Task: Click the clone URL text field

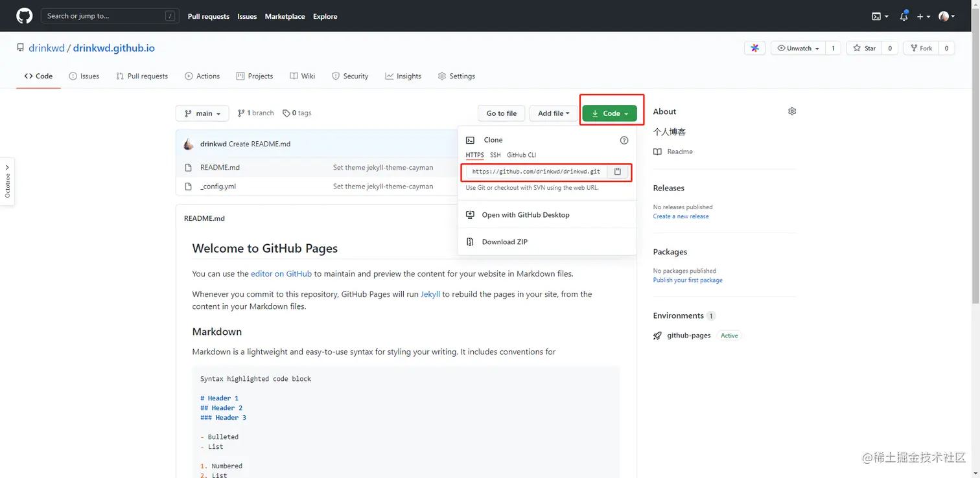Action: click(x=537, y=172)
